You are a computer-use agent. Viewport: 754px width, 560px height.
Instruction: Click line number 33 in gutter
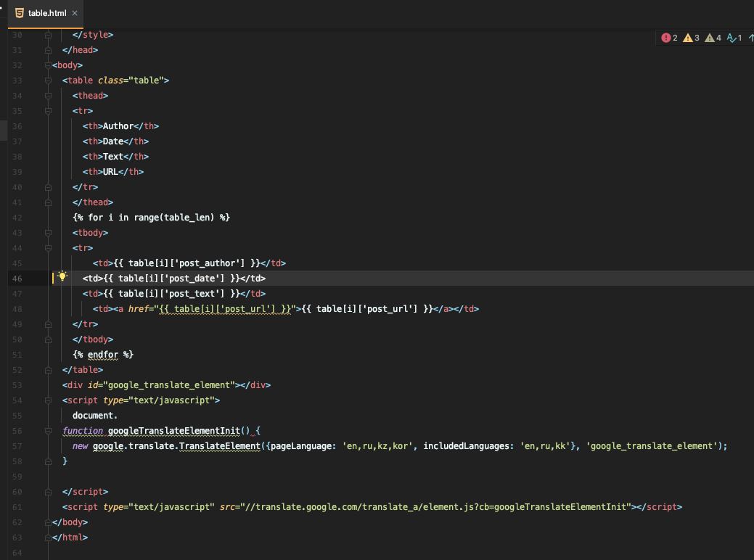[17, 81]
